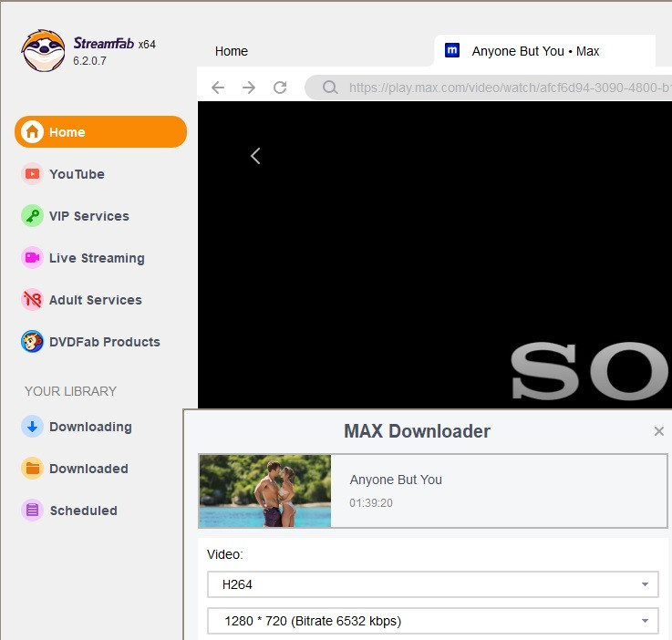672x640 pixels.
Task: Click the Anyone But You movie thumbnail
Action: tap(264, 490)
